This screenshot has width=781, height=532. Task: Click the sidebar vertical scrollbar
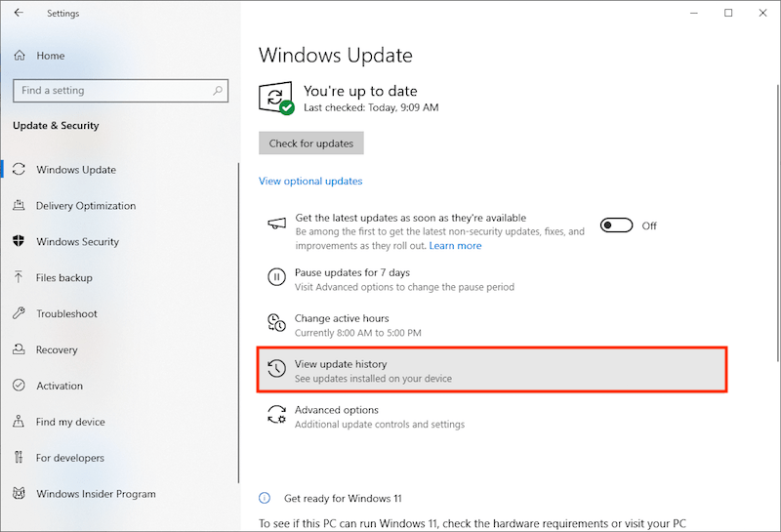238,323
